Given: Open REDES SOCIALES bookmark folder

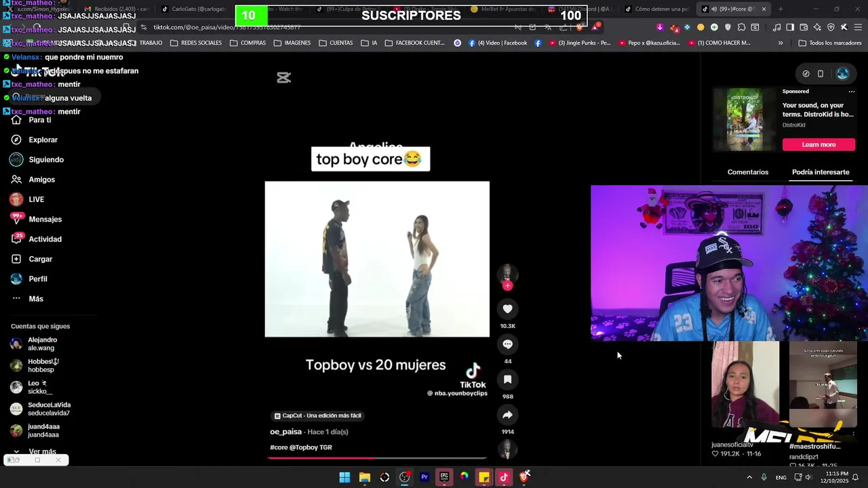Looking at the screenshot, I should 196,43.
